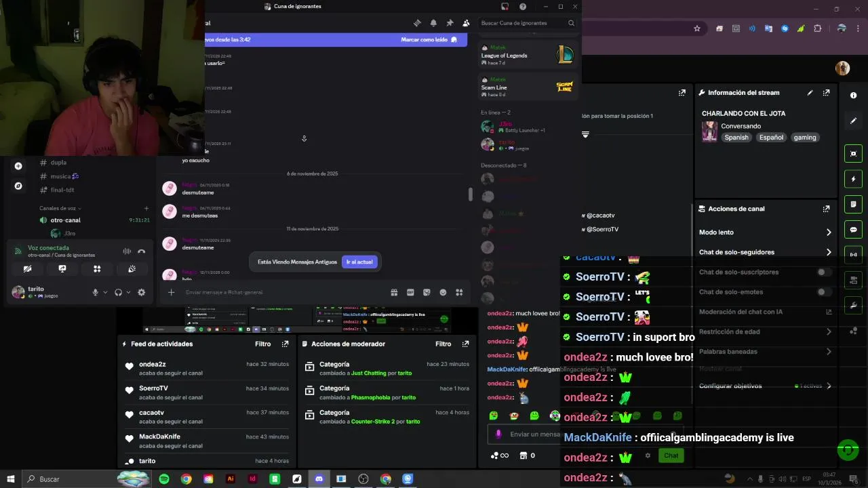Open Filtro in Feed de actividades
Viewport: 868px width, 488px height.
pos(263,344)
